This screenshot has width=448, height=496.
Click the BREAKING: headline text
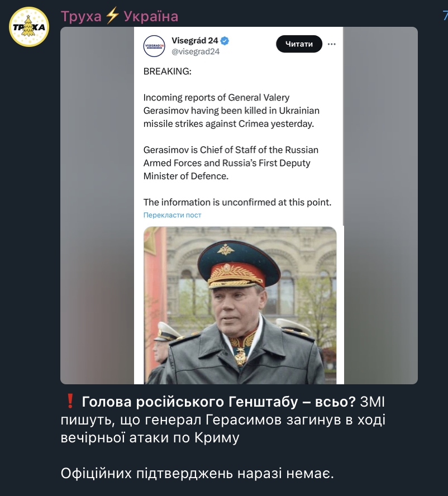click(x=167, y=71)
